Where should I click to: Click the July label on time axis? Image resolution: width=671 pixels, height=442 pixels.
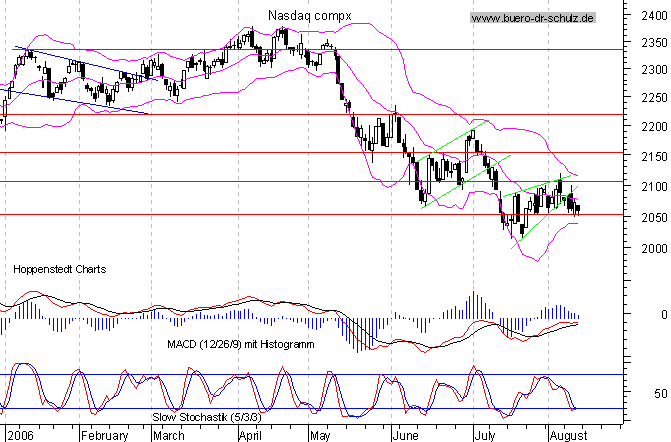[485, 436]
